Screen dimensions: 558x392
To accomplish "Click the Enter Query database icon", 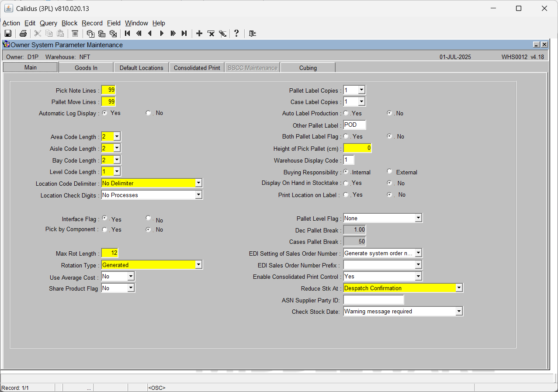I will click(x=90, y=33).
